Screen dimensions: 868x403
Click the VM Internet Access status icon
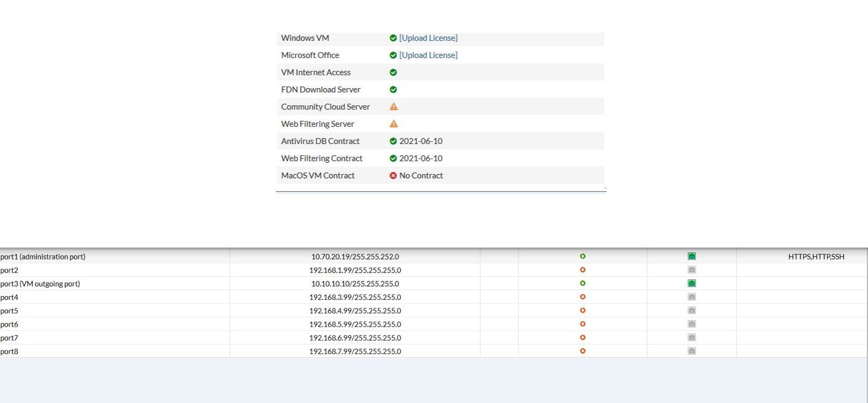pos(393,73)
